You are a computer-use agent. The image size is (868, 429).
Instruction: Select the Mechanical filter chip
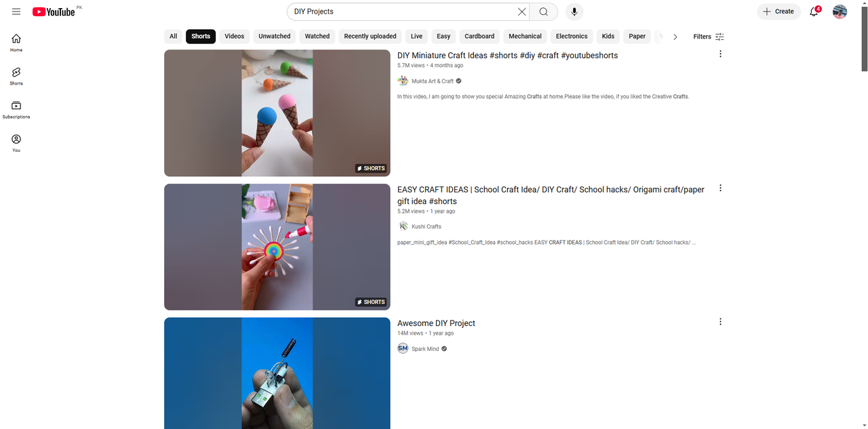[x=526, y=37]
